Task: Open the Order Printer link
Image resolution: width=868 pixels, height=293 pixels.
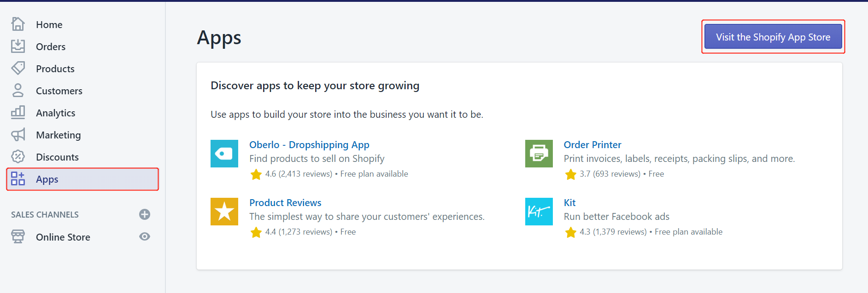Action: point(592,145)
